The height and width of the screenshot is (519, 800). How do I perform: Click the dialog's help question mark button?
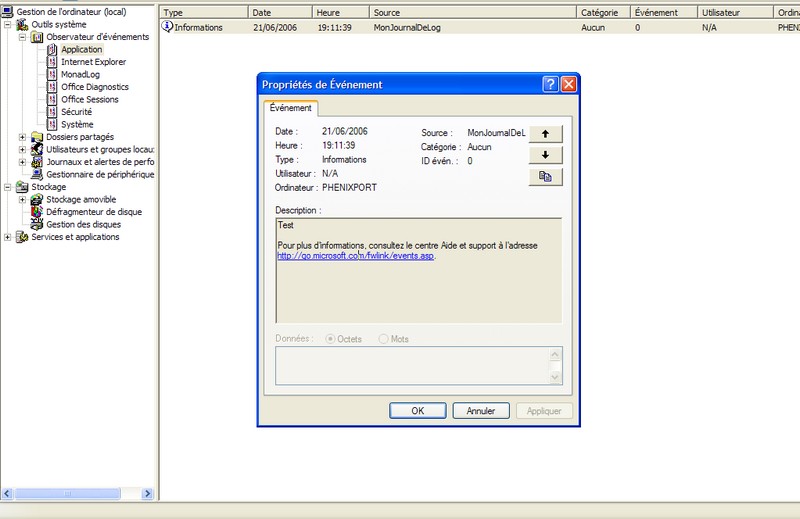[x=550, y=85]
